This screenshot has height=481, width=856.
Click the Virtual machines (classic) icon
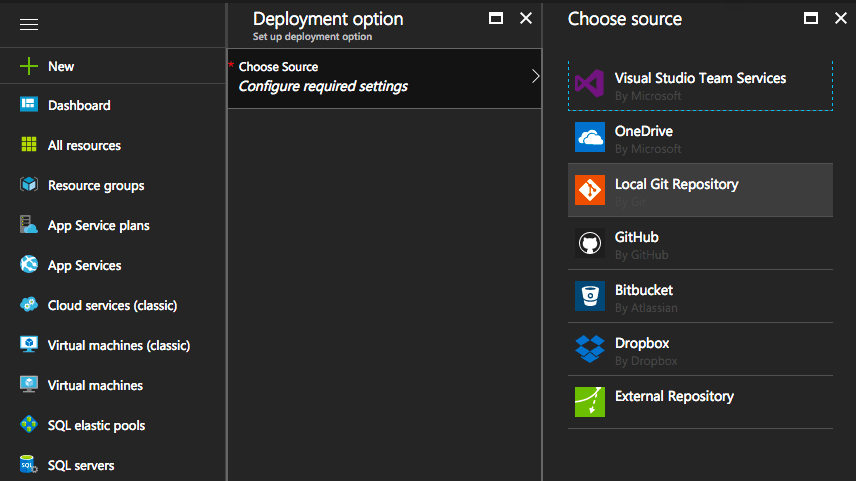tap(29, 345)
